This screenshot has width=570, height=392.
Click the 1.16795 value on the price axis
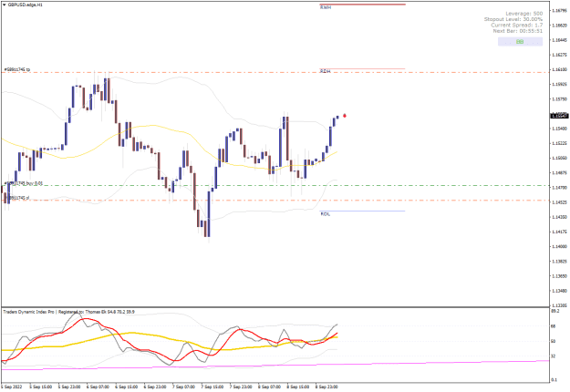pos(559,11)
